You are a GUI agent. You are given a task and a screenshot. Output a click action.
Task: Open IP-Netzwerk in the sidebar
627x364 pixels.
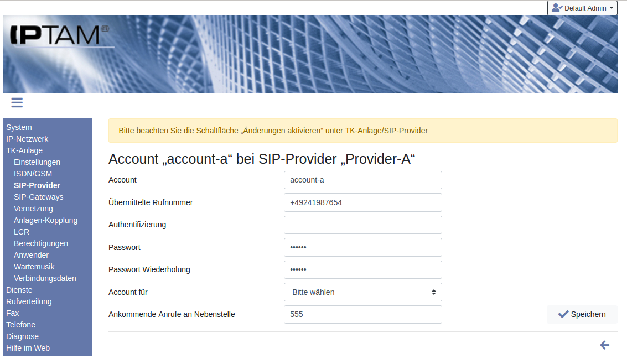pos(27,139)
